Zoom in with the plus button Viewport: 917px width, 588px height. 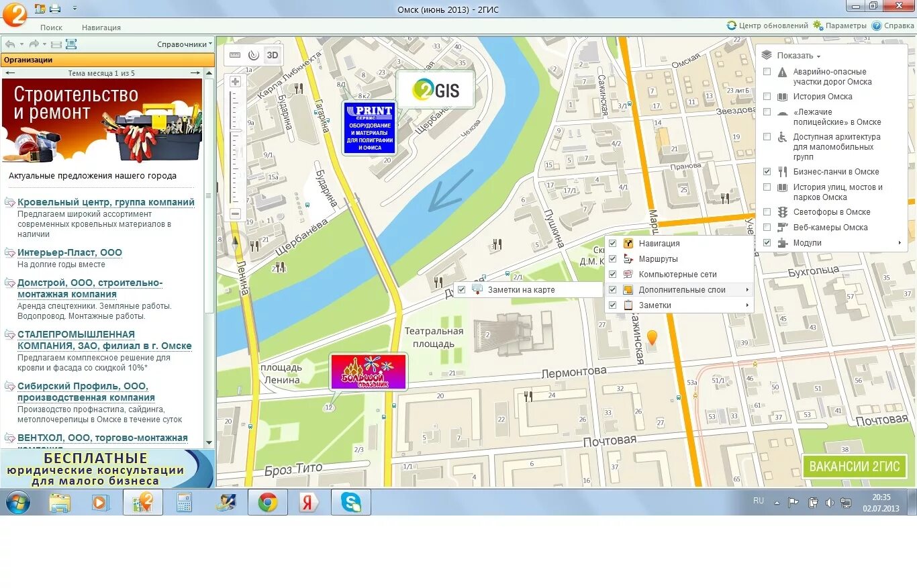pyautogui.click(x=235, y=82)
